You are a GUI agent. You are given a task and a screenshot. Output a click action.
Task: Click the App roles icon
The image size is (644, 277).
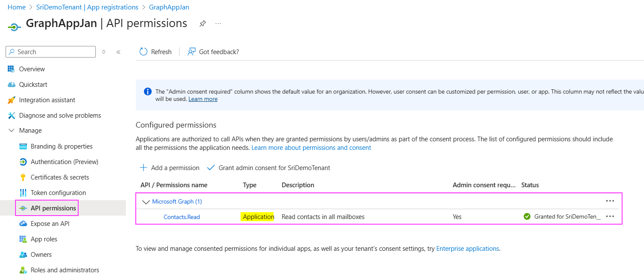pyautogui.click(x=23, y=239)
